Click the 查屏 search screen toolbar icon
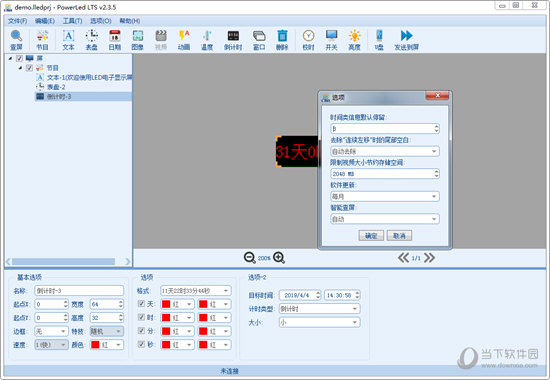 pyautogui.click(x=16, y=40)
